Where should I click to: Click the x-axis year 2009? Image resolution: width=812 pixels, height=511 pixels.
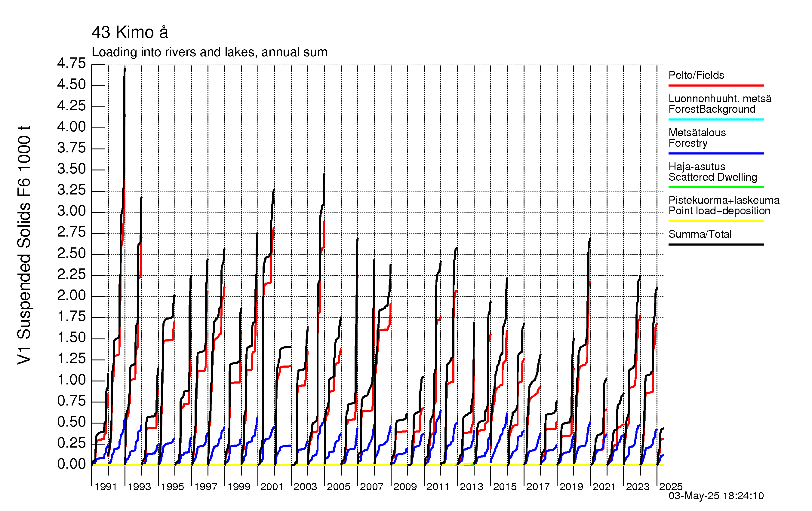click(405, 487)
